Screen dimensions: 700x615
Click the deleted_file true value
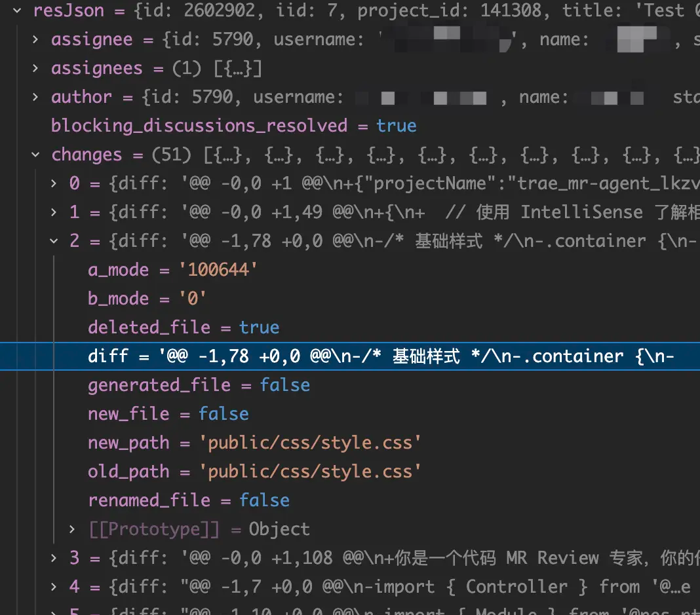coord(259,327)
